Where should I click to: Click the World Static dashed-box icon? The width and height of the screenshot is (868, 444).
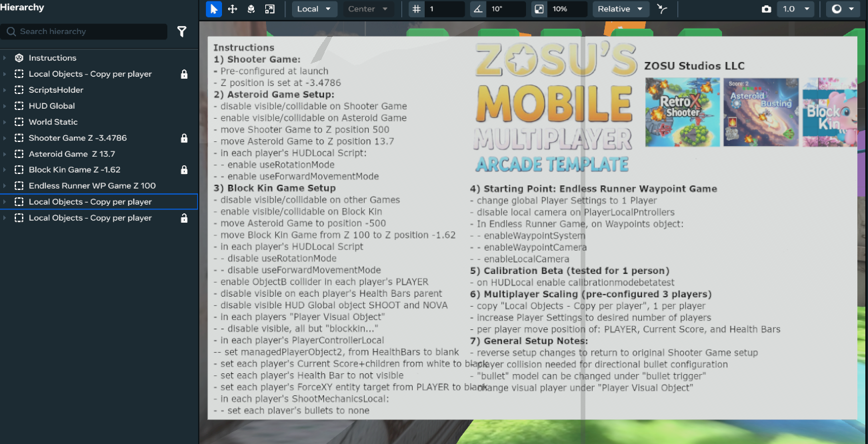coord(19,122)
